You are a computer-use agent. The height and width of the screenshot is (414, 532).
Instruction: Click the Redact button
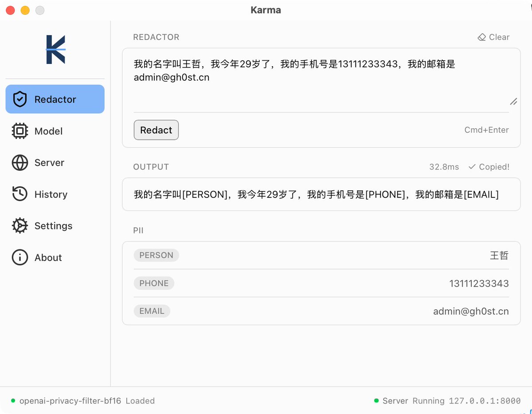(156, 130)
